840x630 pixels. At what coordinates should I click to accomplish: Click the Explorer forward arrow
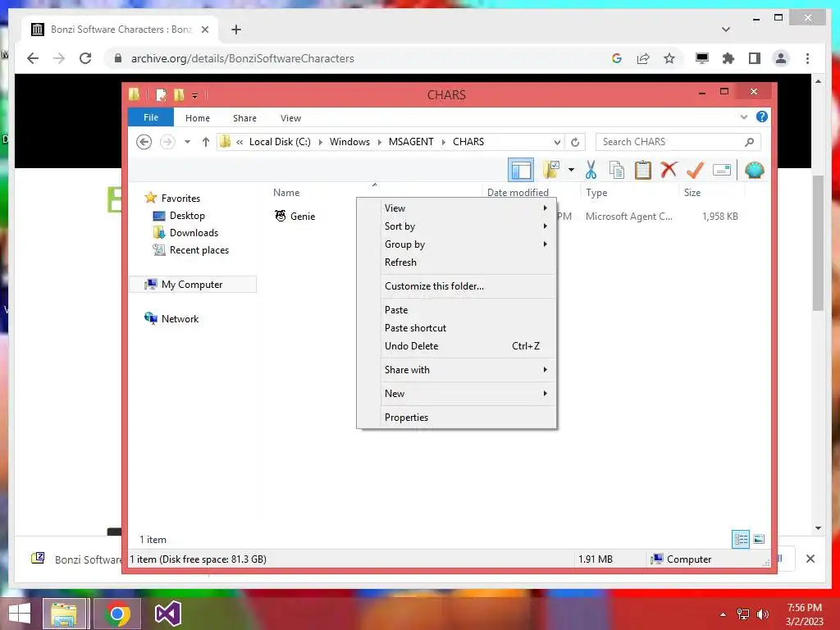point(167,142)
